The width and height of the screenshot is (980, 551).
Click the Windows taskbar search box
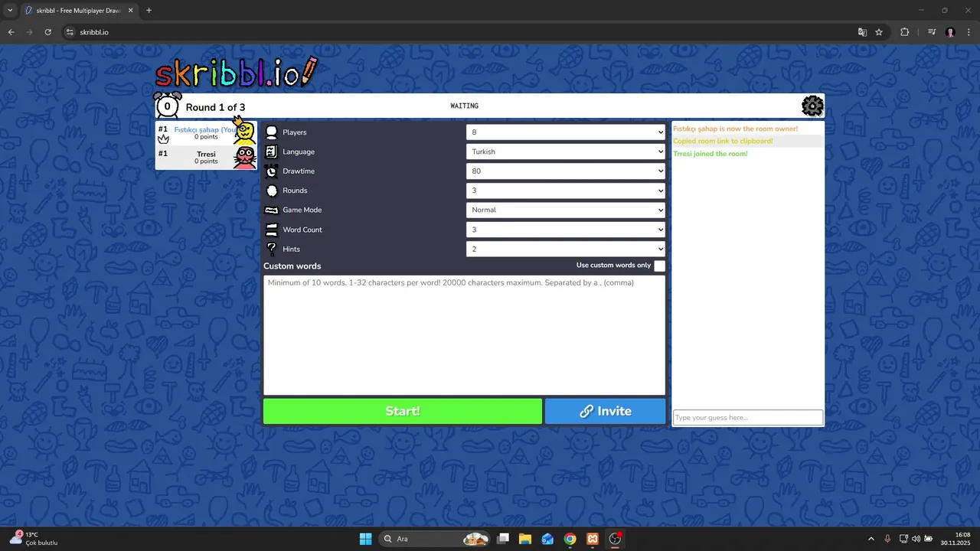(433, 539)
